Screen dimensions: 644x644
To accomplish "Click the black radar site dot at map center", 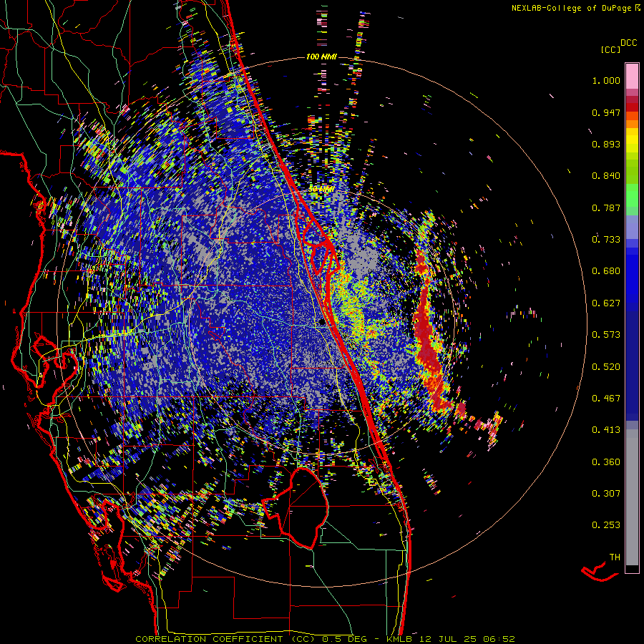I will tap(322, 323).
